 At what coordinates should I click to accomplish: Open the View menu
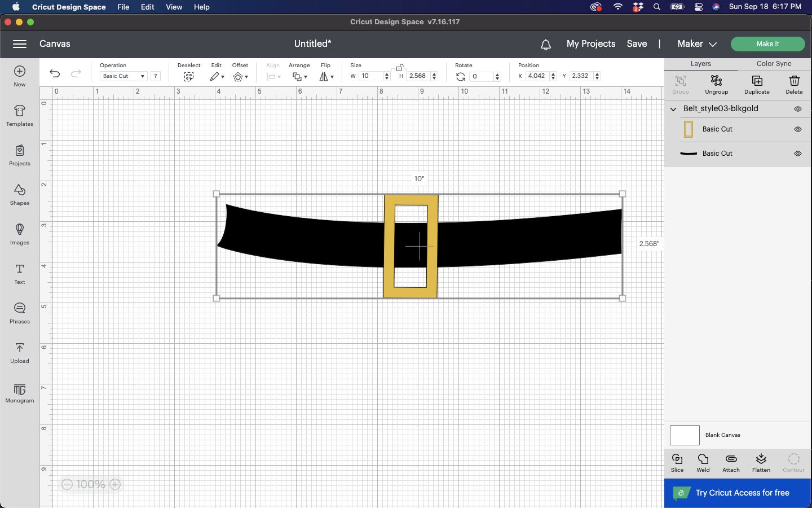(174, 7)
